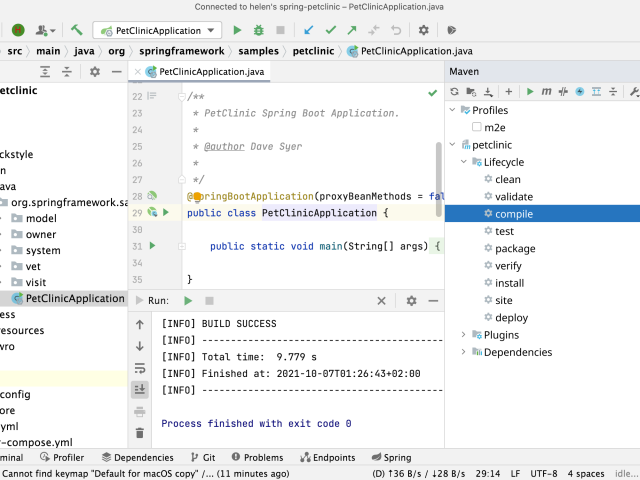Open the collaboration users icon dropdown
The image size is (640, 480).
(45, 30)
